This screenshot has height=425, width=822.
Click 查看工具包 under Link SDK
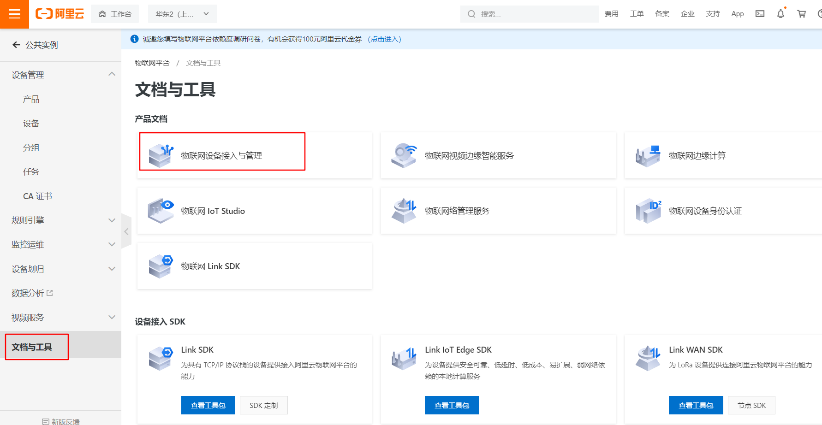(208, 405)
